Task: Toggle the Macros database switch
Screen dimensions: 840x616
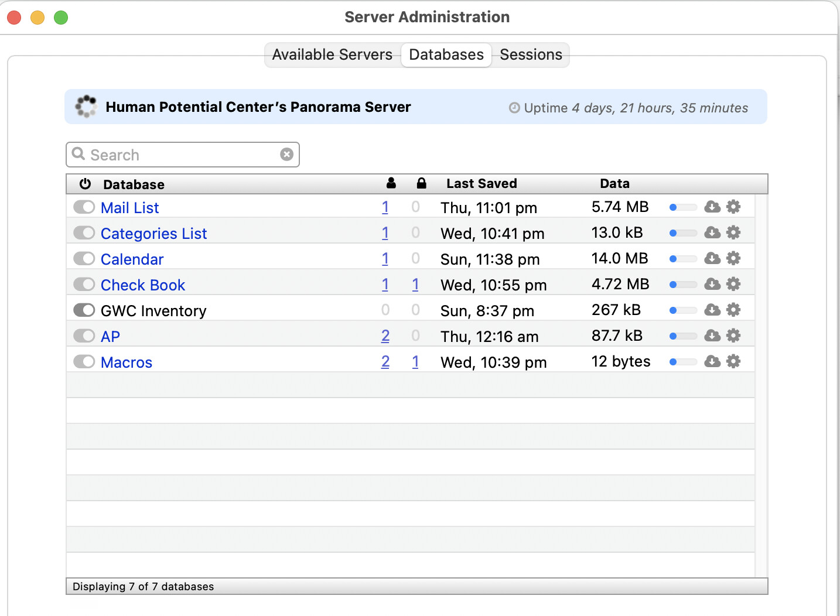Action: coord(84,362)
